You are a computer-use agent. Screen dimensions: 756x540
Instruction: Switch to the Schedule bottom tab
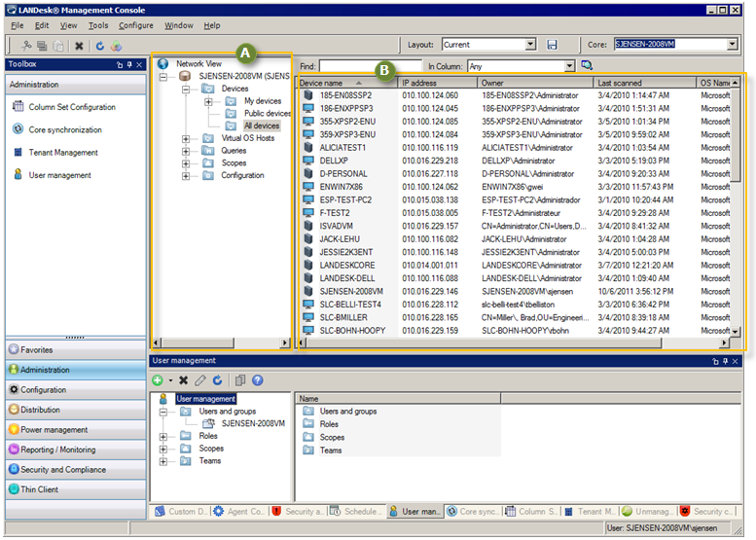(x=356, y=512)
